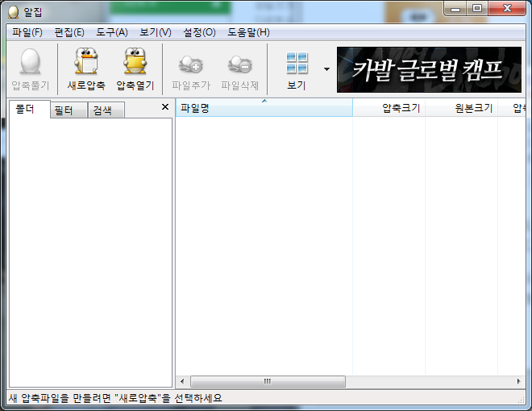
Task: Switch to the 검색 tab
Action: (x=106, y=110)
